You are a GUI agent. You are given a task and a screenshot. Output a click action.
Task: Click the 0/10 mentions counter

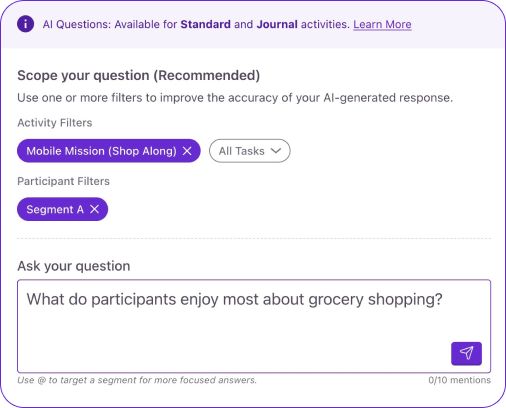coord(460,380)
